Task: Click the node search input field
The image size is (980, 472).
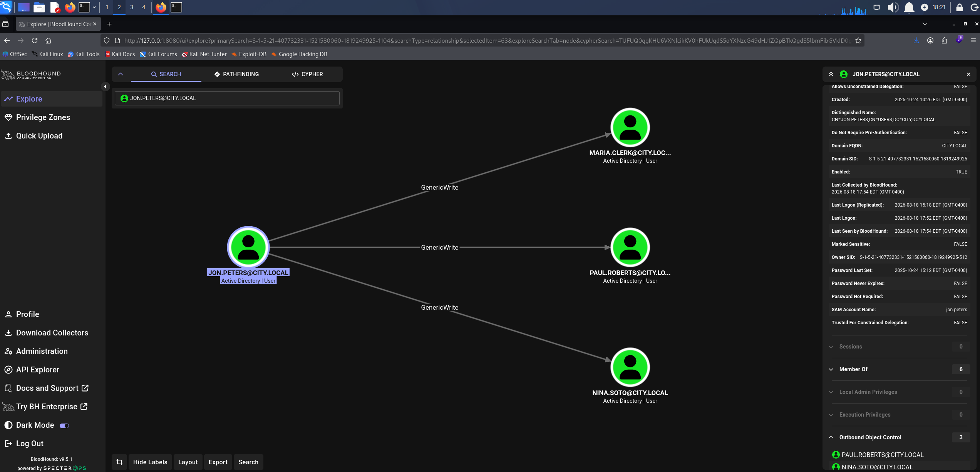Action: [227, 98]
